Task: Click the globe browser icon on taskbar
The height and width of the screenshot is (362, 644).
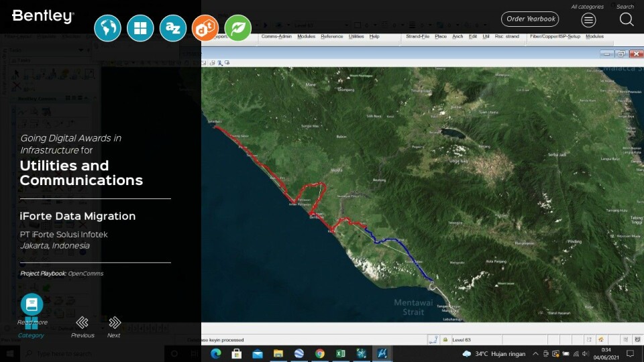Action: coord(299,353)
